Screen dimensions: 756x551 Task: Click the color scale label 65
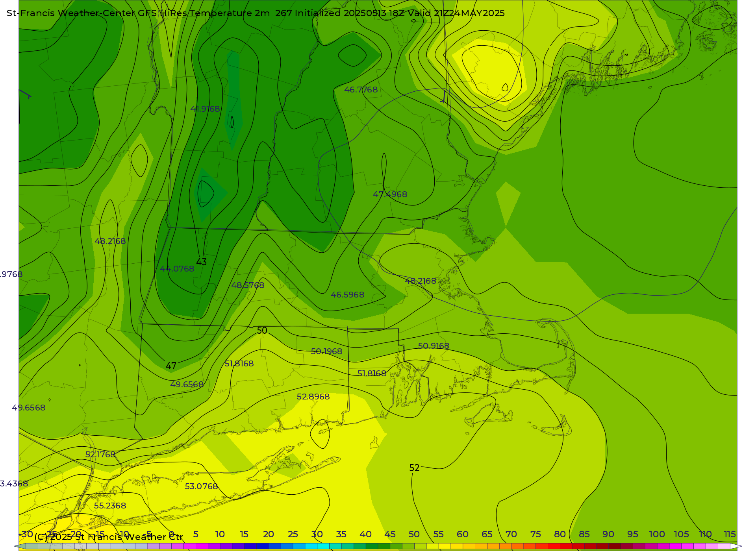[x=487, y=534]
